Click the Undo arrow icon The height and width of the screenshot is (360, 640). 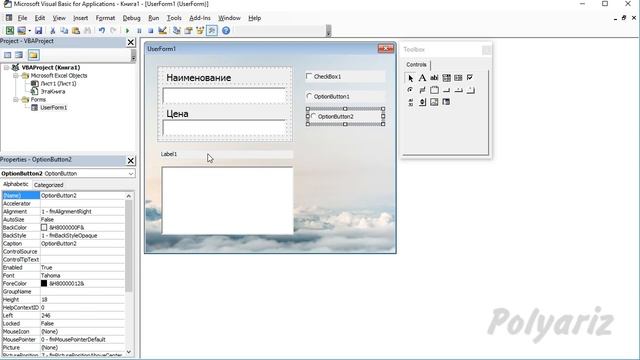[102, 31]
